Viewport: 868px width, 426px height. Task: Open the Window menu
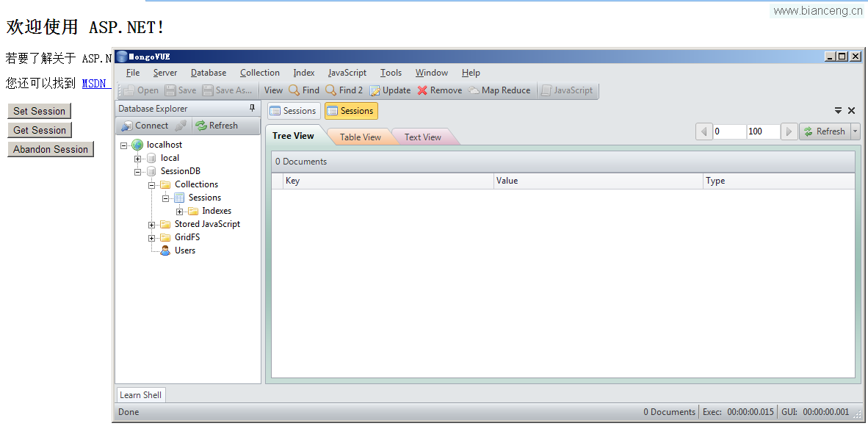click(x=432, y=73)
